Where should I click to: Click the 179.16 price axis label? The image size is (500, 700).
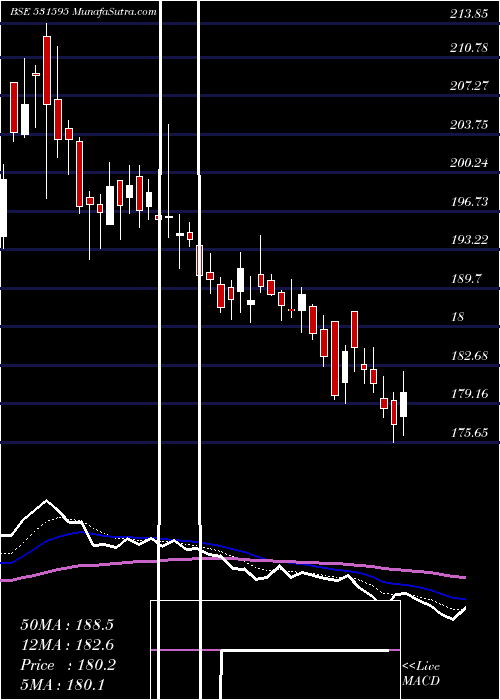click(469, 394)
